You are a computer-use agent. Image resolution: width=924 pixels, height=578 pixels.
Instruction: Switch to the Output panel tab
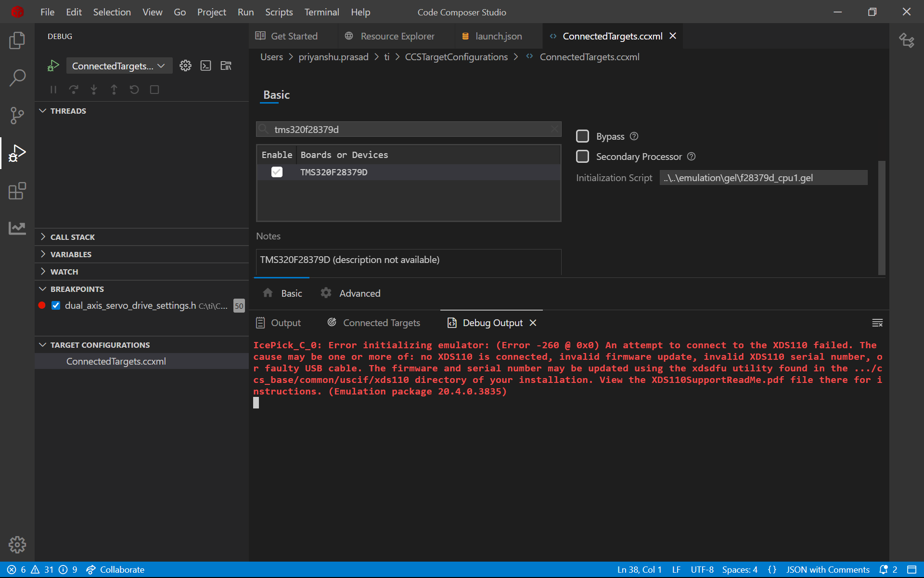[278, 323]
